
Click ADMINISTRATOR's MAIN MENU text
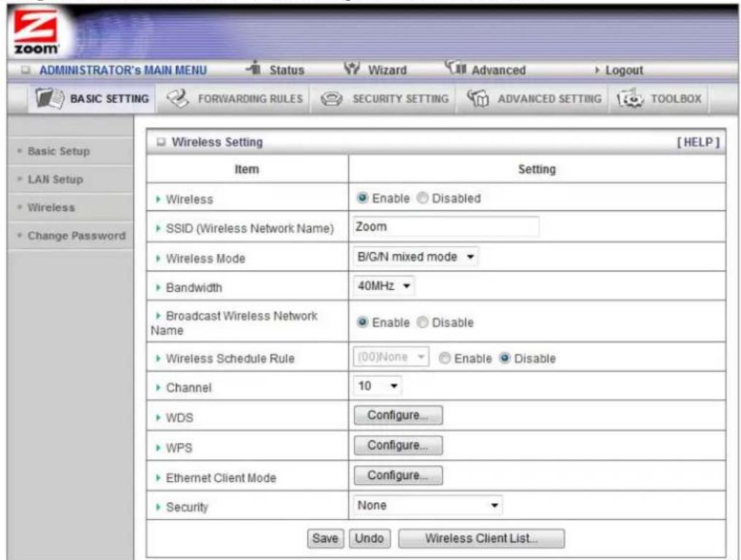tap(123, 70)
